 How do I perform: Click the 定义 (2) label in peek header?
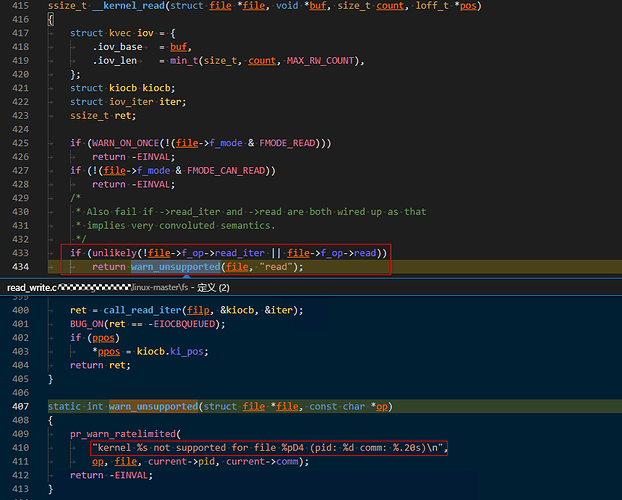(x=215, y=288)
